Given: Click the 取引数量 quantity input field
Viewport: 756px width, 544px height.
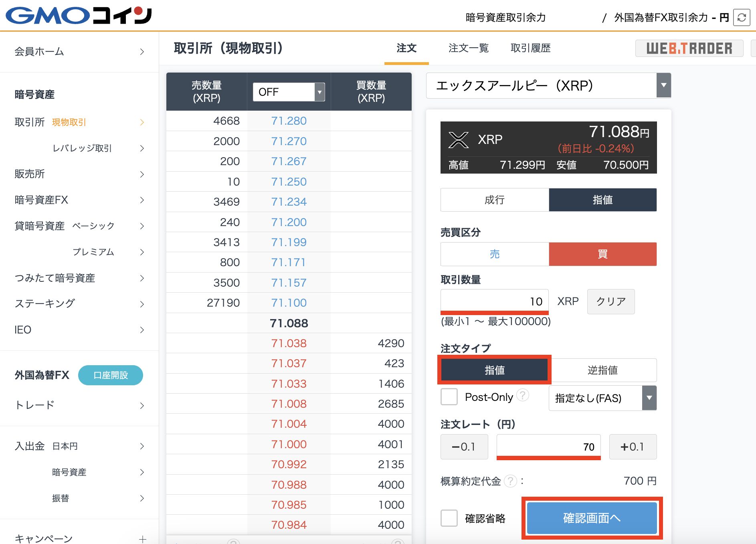Looking at the screenshot, I should (x=494, y=301).
